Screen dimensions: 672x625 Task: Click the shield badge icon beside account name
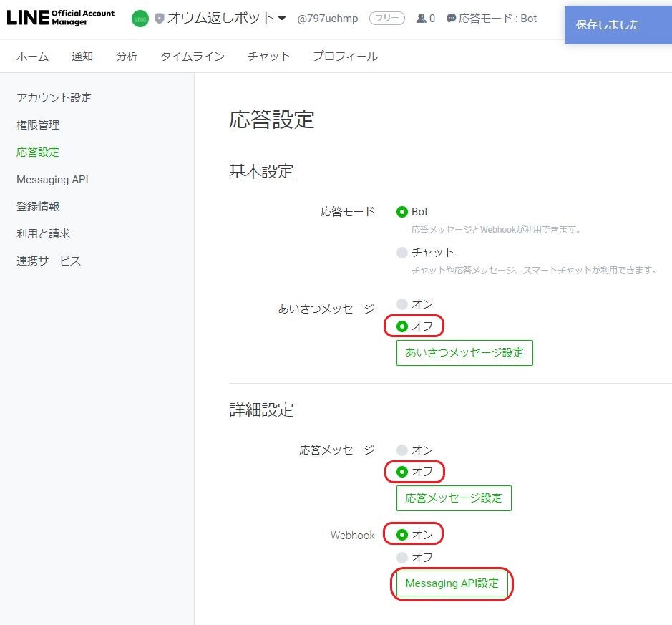point(159,19)
